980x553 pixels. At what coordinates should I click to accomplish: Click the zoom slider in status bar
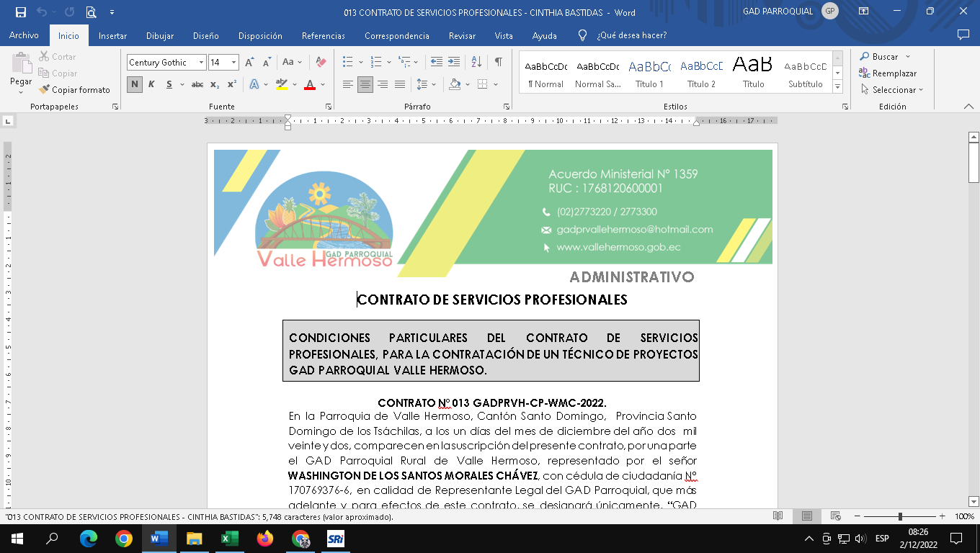(900, 516)
